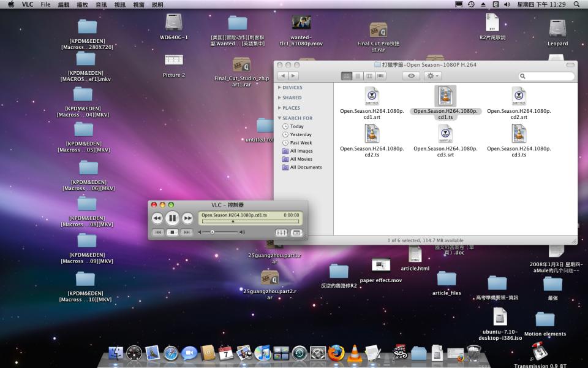This screenshot has height=368, width=588.
Task: Switch Finder to column view
Action: coord(369,76)
